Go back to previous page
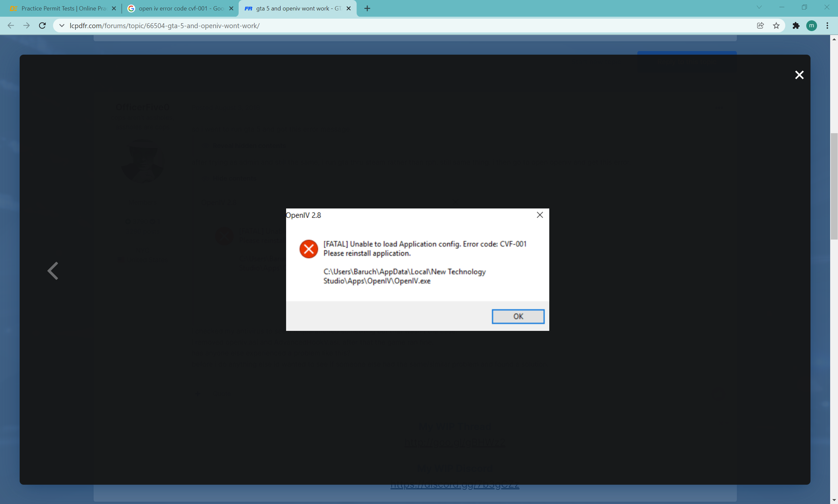 tap(11, 26)
